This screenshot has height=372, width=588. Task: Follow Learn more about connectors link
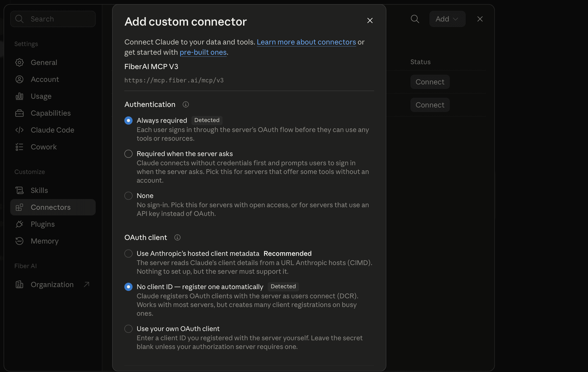point(306,42)
